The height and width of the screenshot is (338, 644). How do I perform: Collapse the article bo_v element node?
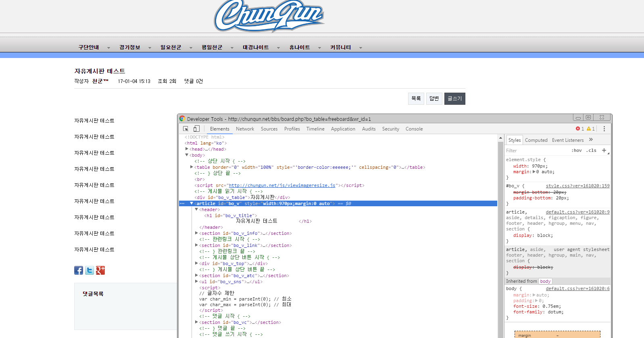[x=192, y=203]
